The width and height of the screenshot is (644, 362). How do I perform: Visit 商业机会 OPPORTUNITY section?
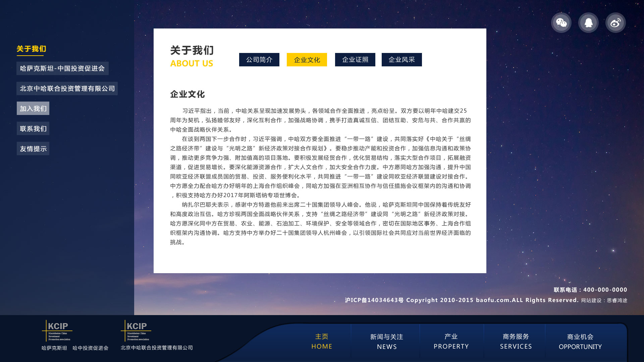[x=581, y=341]
